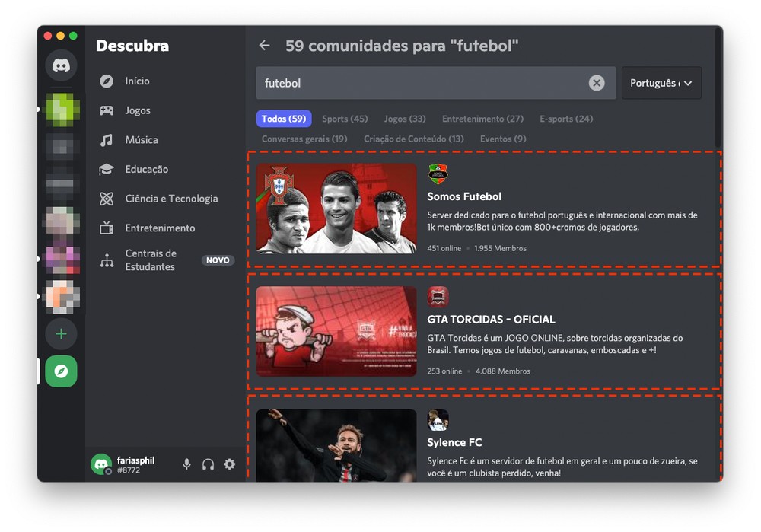761x532 pixels.
Task: Open Discord home via logo icon
Action: (61, 65)
